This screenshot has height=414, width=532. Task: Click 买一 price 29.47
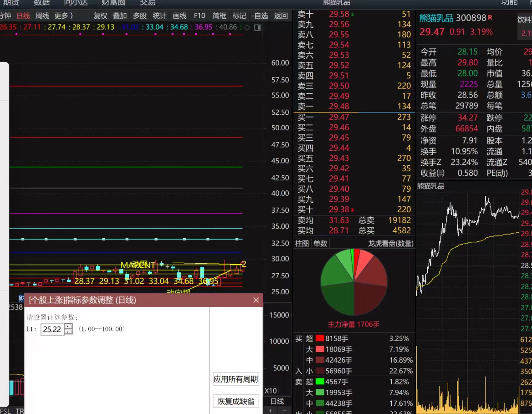339,117
